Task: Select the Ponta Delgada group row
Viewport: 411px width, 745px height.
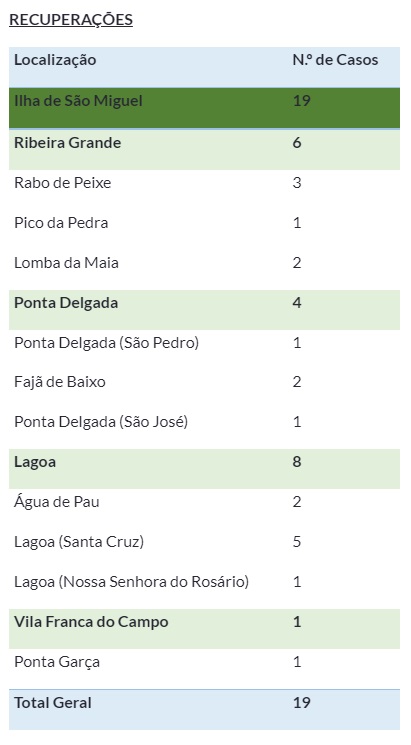Action: [x=204, y=309]
